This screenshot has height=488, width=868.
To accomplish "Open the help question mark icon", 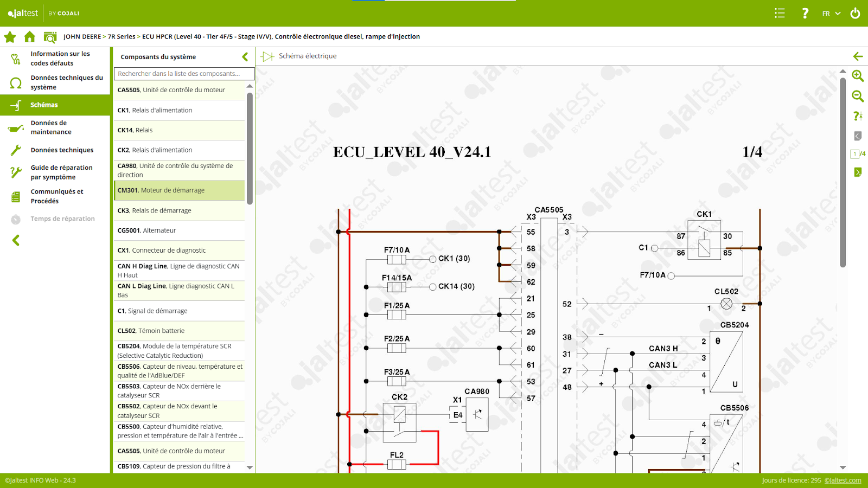I will point(805,13).
